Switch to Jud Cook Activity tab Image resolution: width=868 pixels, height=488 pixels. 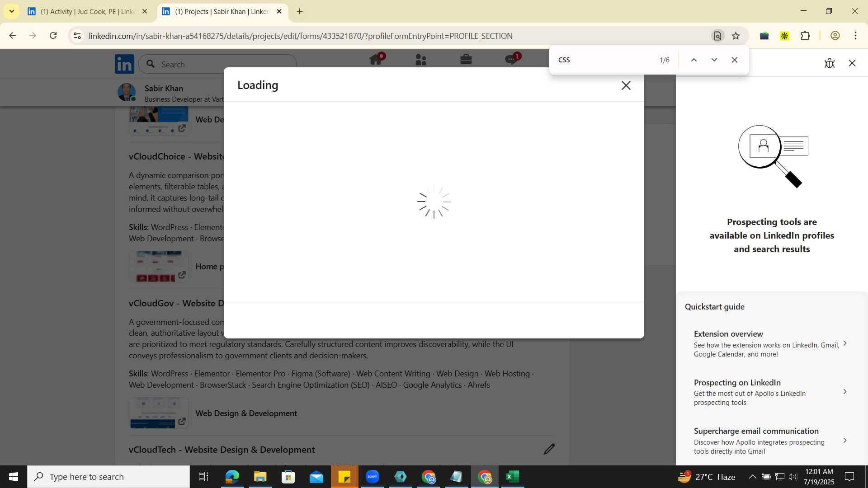click(87, 11)
